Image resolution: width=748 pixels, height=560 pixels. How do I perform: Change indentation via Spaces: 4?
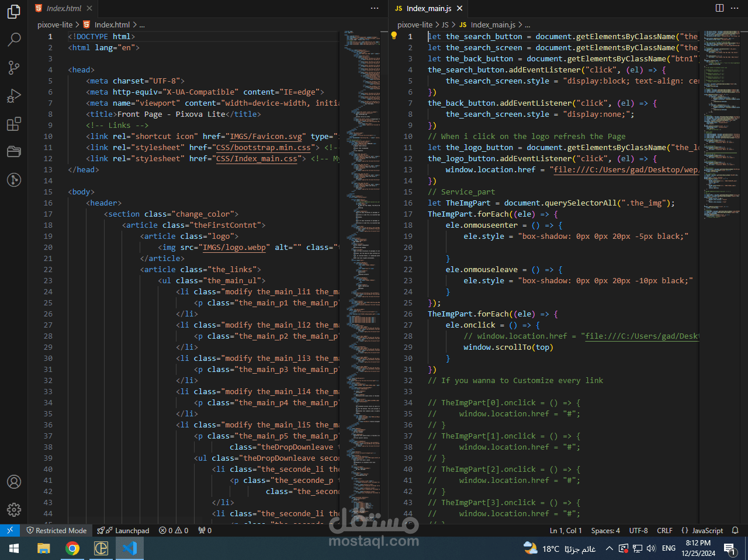(x=605, y=530)
